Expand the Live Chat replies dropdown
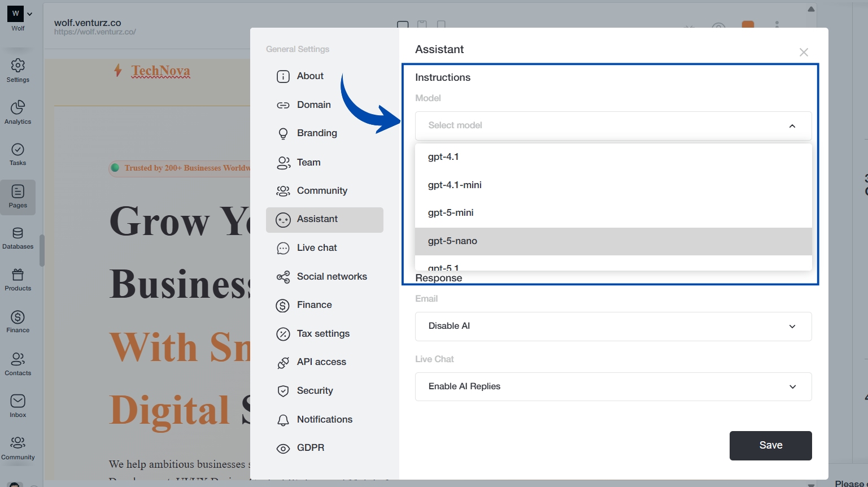 pos(613,386)
